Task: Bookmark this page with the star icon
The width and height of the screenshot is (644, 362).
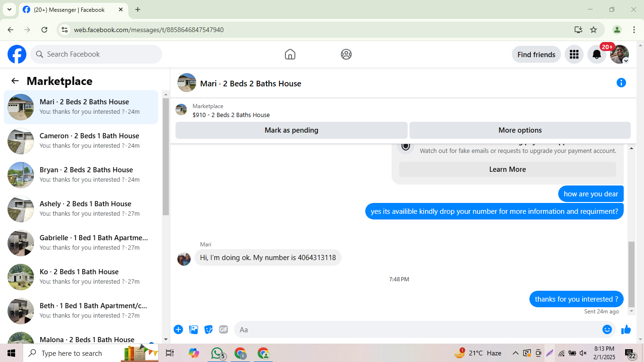Action: [594, 30]
